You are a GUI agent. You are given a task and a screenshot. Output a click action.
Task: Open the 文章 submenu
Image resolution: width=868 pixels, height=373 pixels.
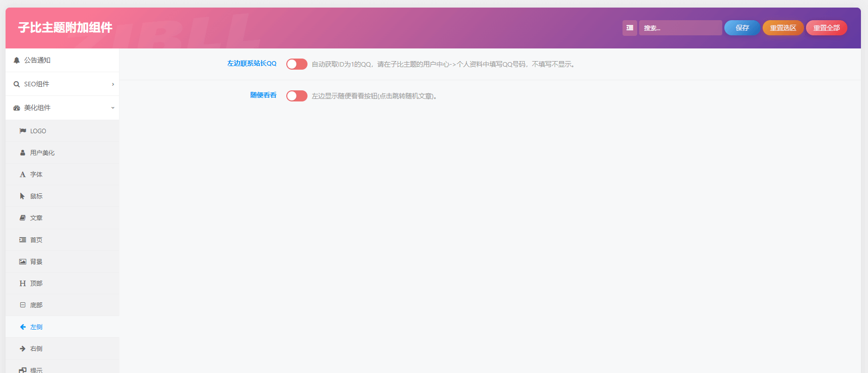63,218
